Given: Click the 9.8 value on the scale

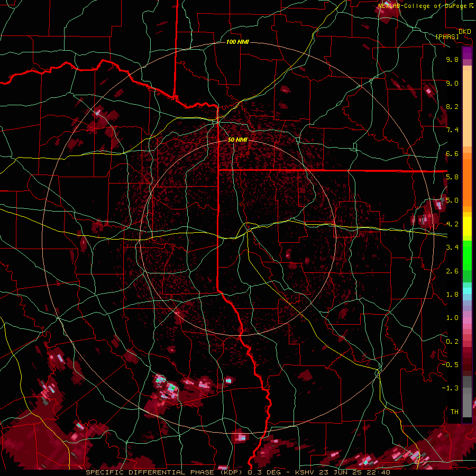Looking at the screenshot, I should coord(452,59).
